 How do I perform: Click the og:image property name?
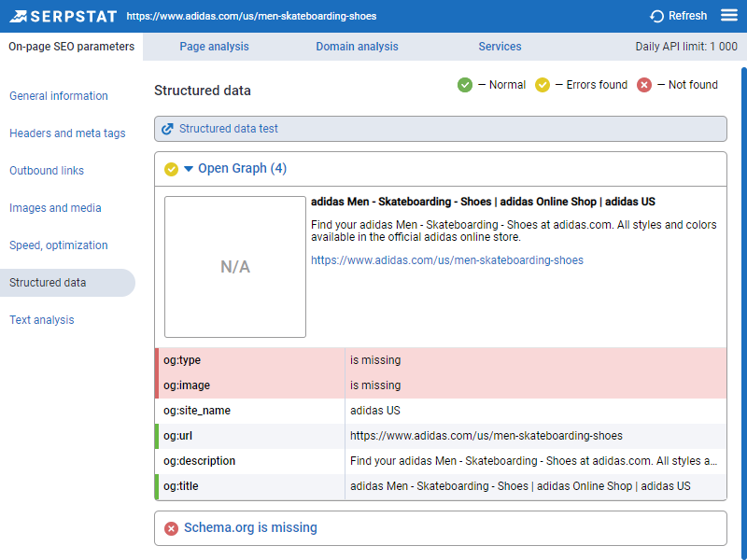tap(187, 385)
